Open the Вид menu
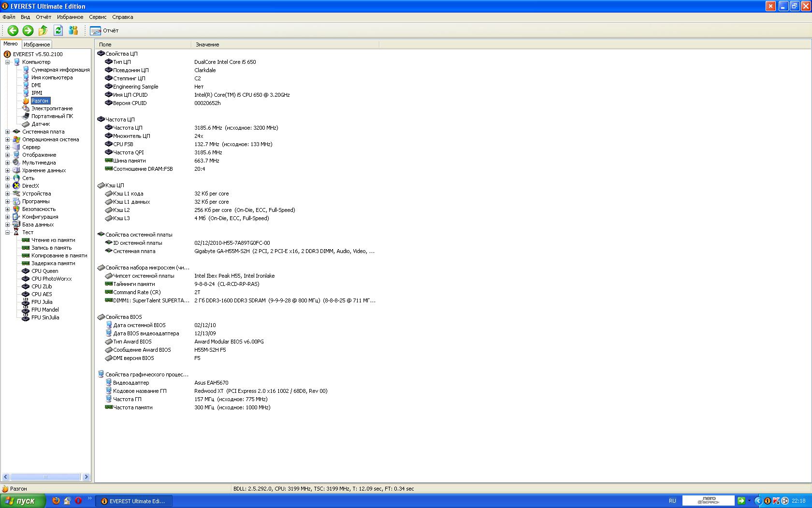The image size is (812, 508). (x=26, y=17)
